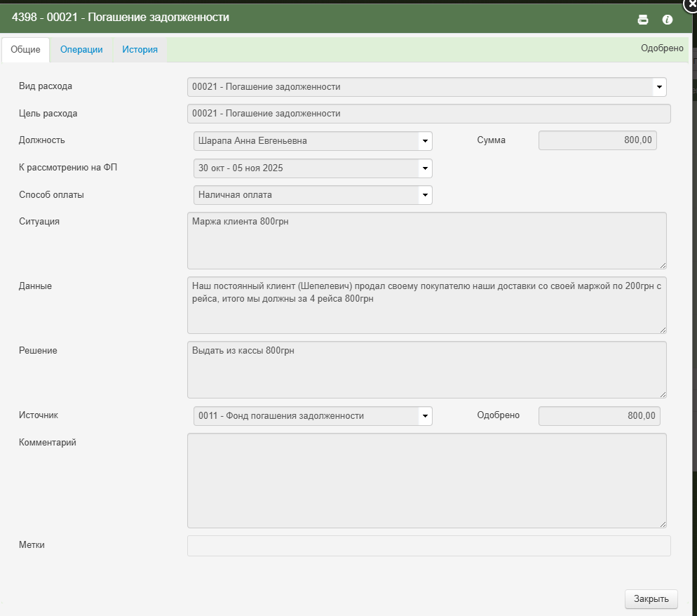Click into the Данные text area
This screenshot has height=616, width=697.
tap(427, 305)
